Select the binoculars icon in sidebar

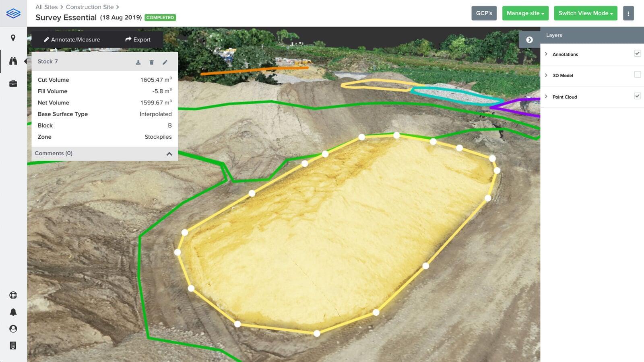click(x=13, y=61)
